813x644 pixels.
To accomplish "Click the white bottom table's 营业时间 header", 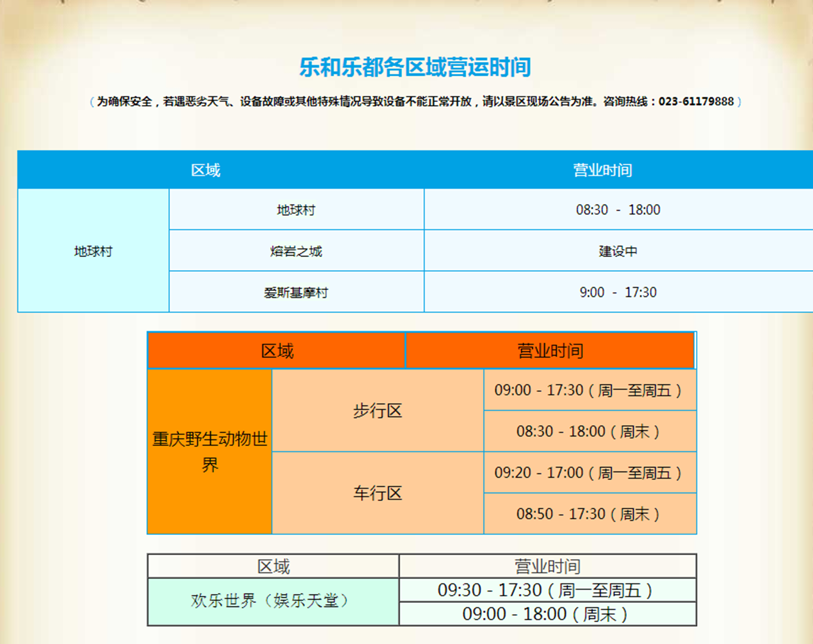I will [548, 566].
